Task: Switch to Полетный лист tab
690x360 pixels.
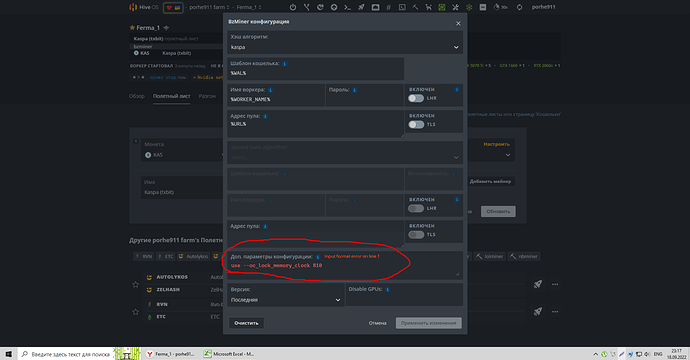Action: tap(172, 96)
